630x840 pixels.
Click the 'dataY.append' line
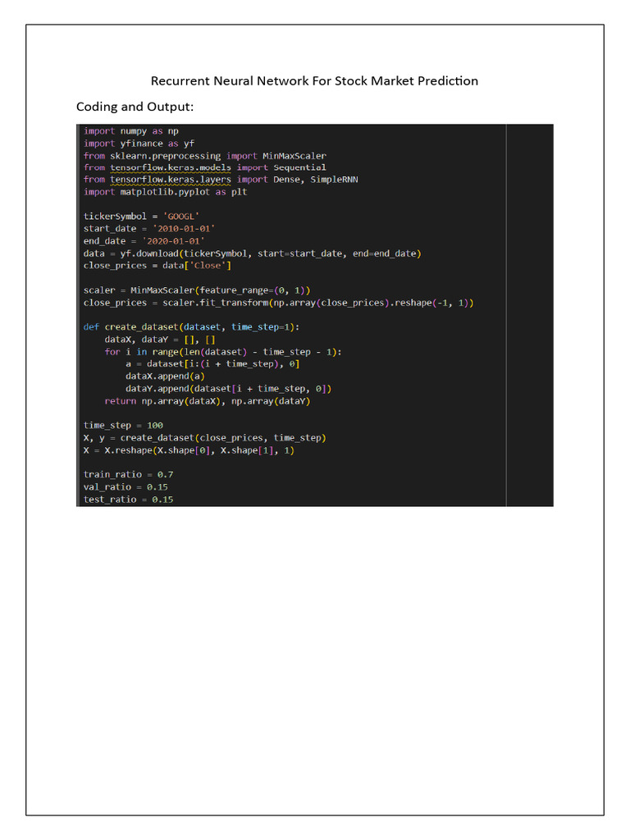(x=229, y=389)
